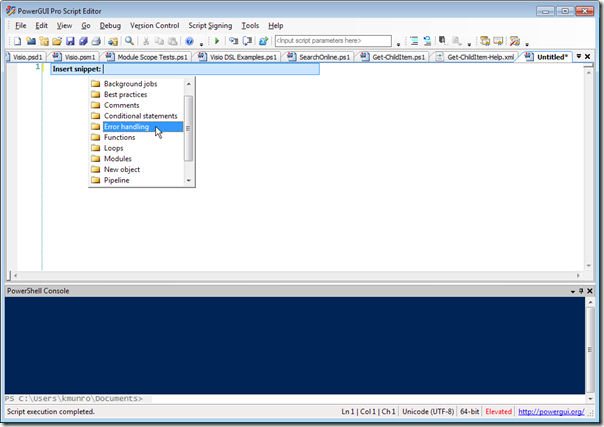Click the snippet list scroll down arrow

coord(189,180)
